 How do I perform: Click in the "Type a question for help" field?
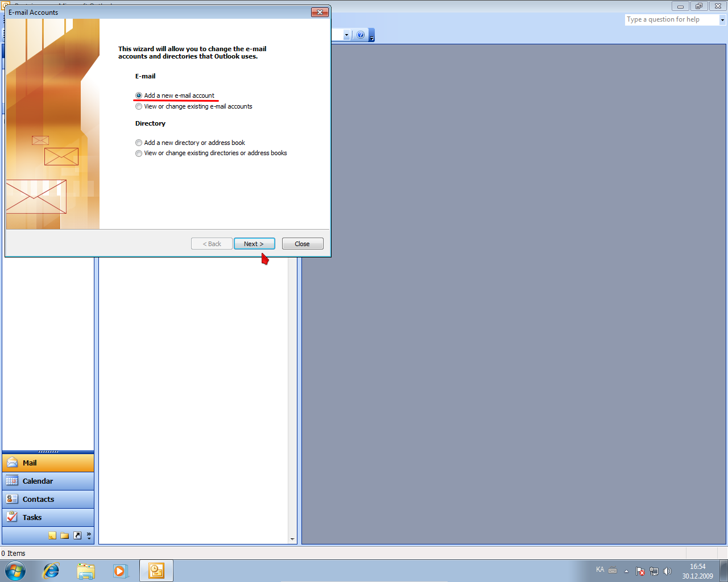[x=671, y=20]
